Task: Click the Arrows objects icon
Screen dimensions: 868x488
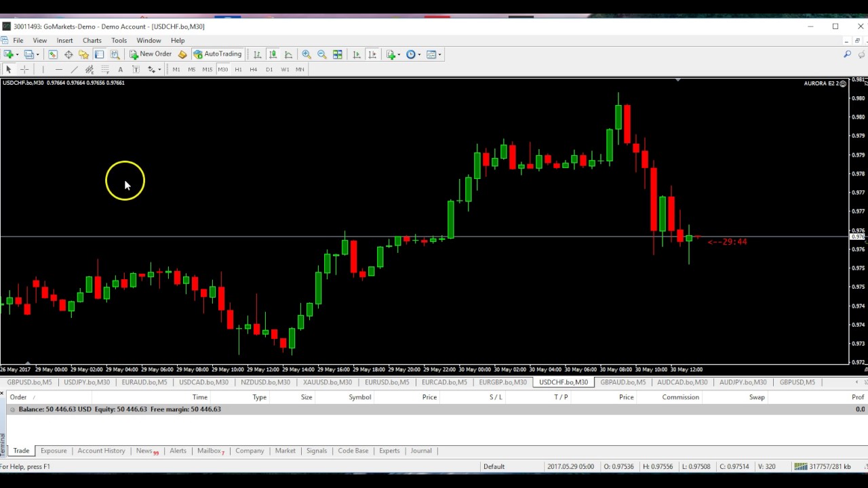Action: [151, 69]
